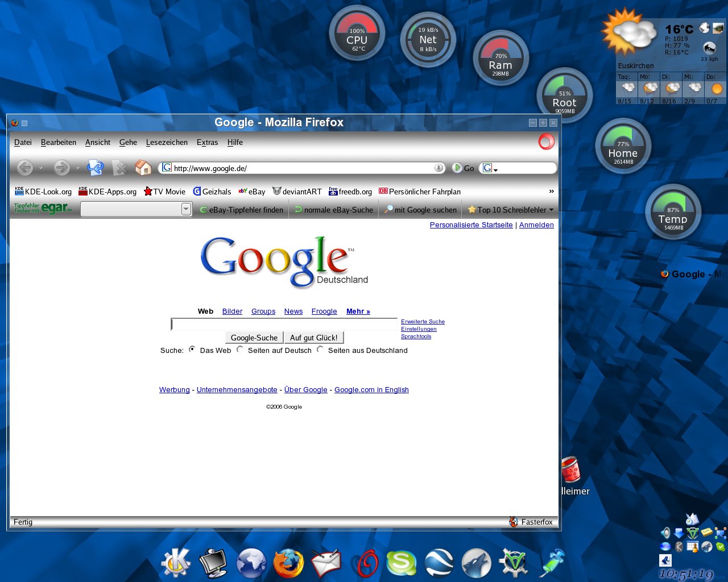Click the Fasterfox status bar icon

click(x=513, y=522)
